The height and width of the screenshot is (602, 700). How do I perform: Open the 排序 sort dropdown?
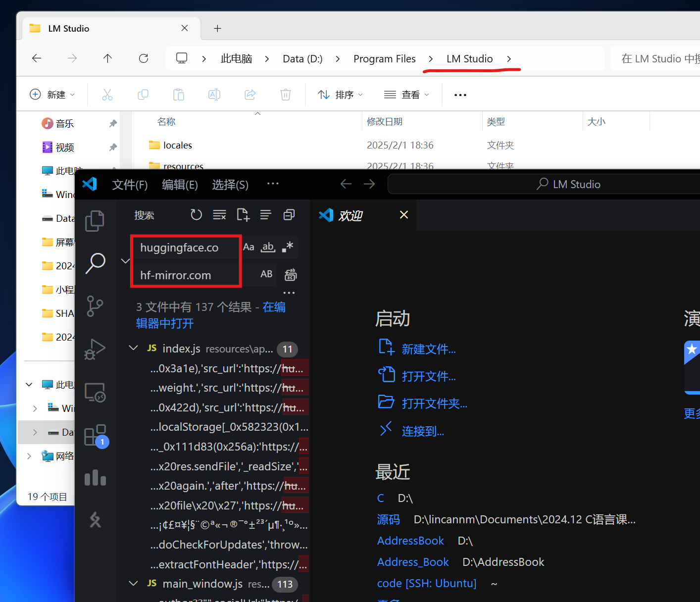click(x=341, y=95)
